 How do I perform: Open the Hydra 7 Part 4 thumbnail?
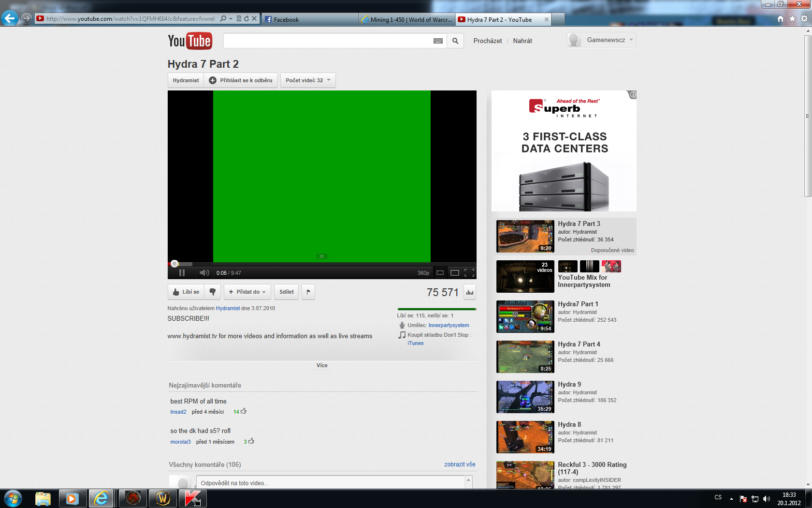tap(525, 357)
